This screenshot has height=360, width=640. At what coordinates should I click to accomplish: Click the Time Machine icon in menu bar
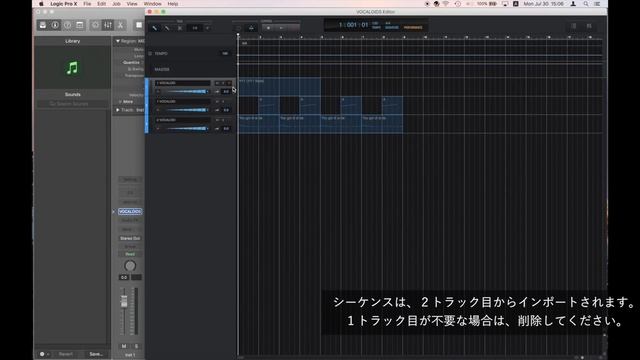(458, 4)
